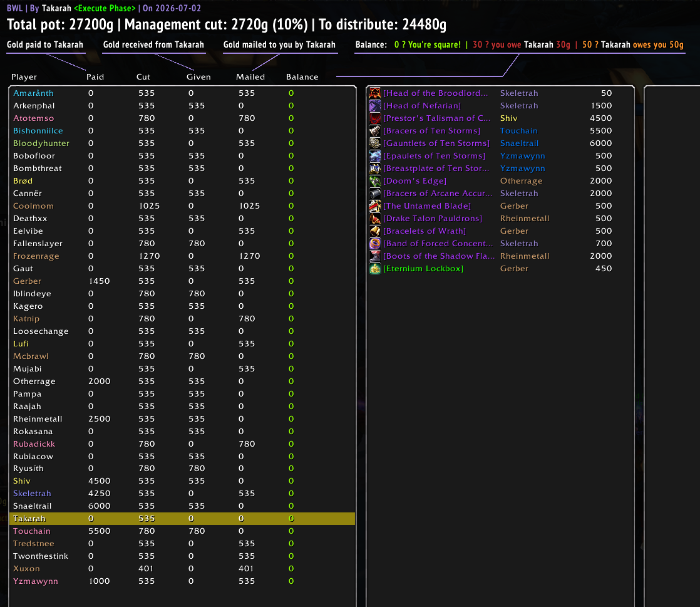This screenshot has height=607, width=700.
Task: Open the [Head of Nefarian] item link
Action: 422,105
